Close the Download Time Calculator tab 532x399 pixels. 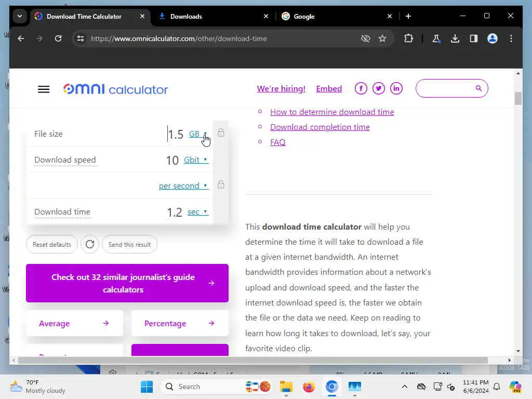tap(142, 16)
